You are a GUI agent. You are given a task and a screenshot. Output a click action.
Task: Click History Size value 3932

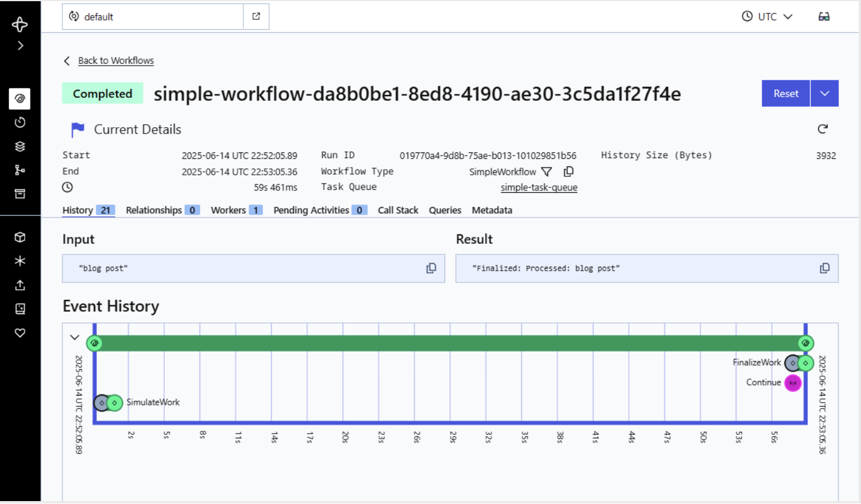[826, 155]
